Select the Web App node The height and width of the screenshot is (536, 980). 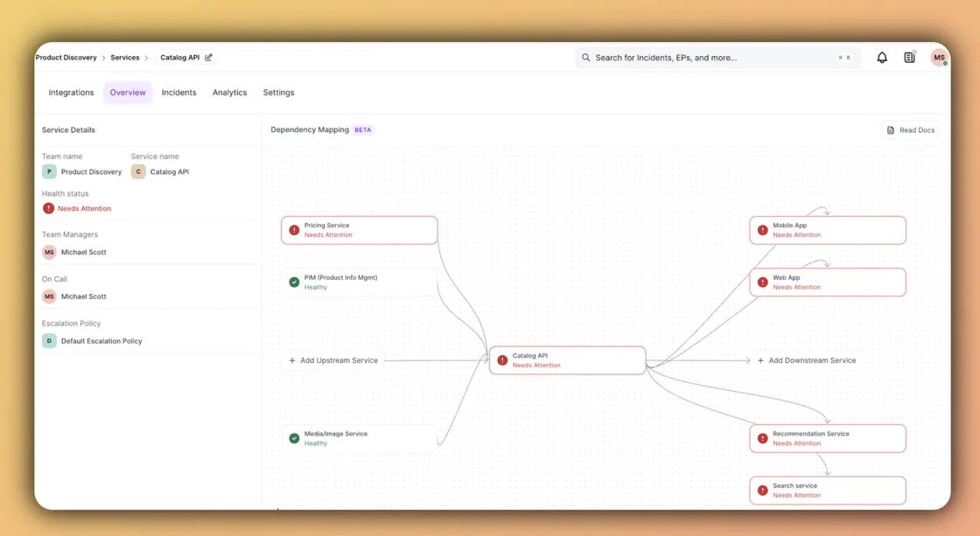828,282
